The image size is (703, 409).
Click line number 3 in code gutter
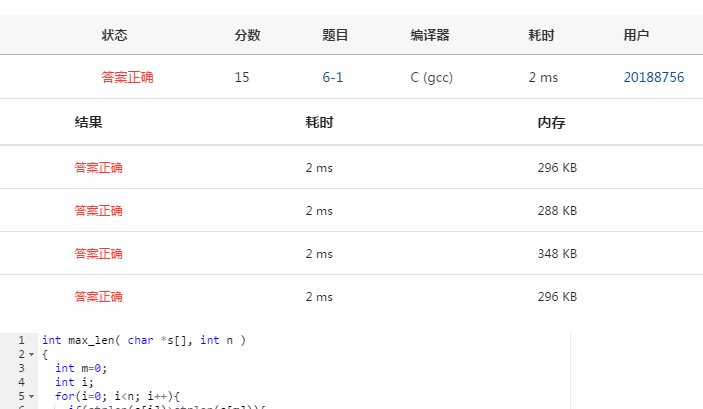(21, 368)
